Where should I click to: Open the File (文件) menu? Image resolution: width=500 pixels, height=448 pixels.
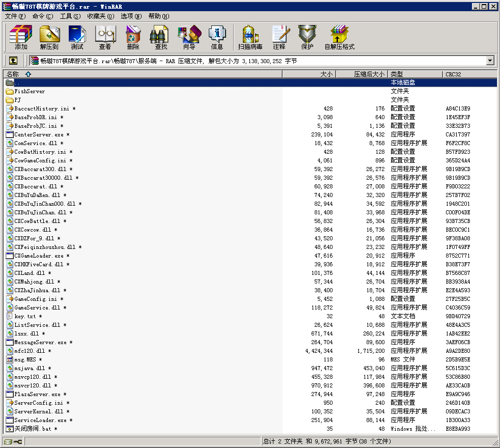[15, 16]
